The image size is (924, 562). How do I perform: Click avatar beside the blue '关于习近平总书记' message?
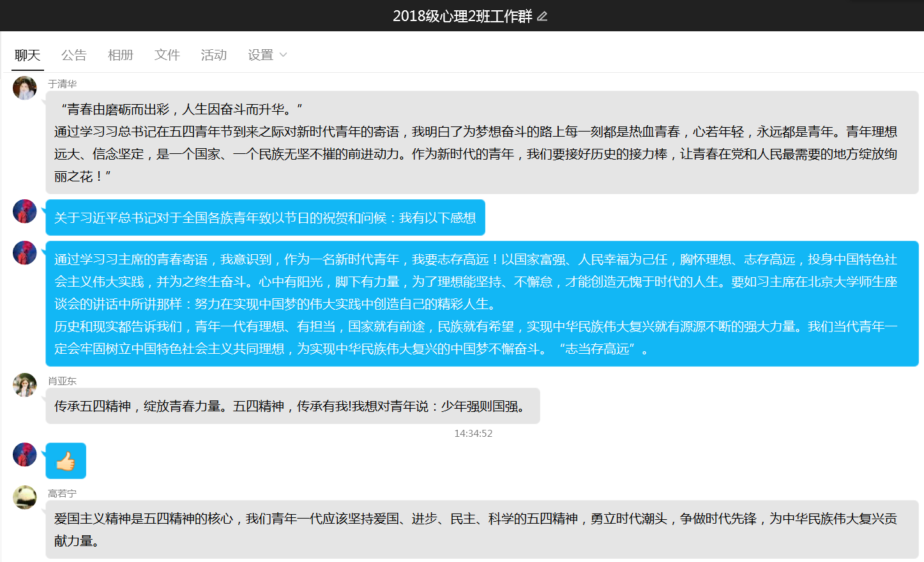point(25,211)
